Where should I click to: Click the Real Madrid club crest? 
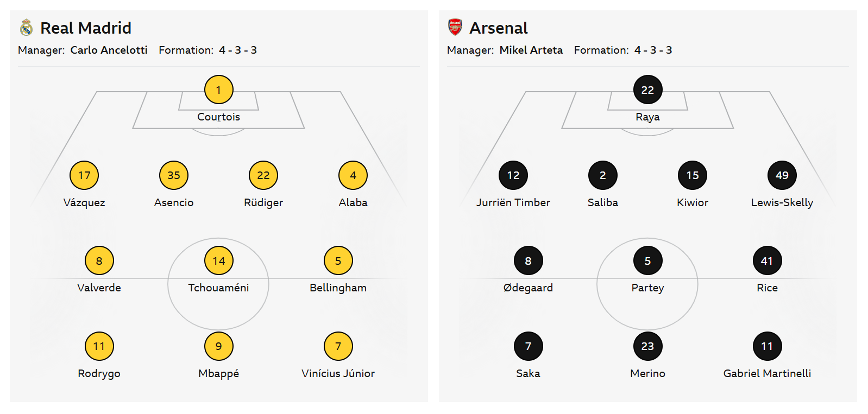[x=26, y=28]
